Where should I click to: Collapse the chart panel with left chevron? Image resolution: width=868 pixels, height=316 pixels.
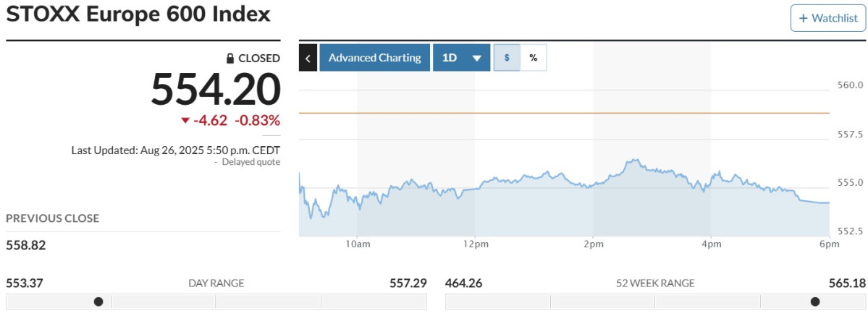(308, 58)
